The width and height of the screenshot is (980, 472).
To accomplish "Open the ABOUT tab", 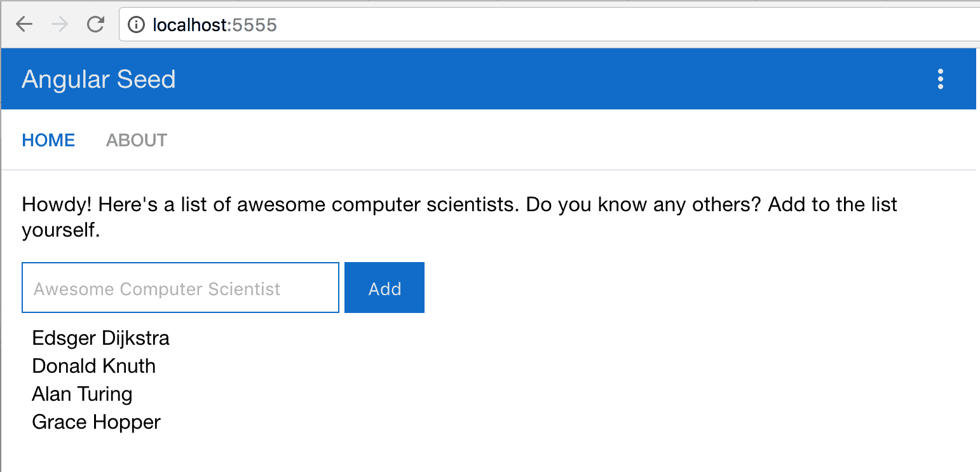I will 137,140.
